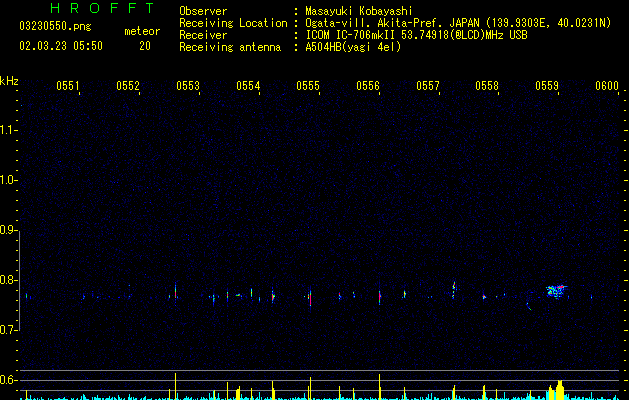Click the Observer label

pos(203,11)
